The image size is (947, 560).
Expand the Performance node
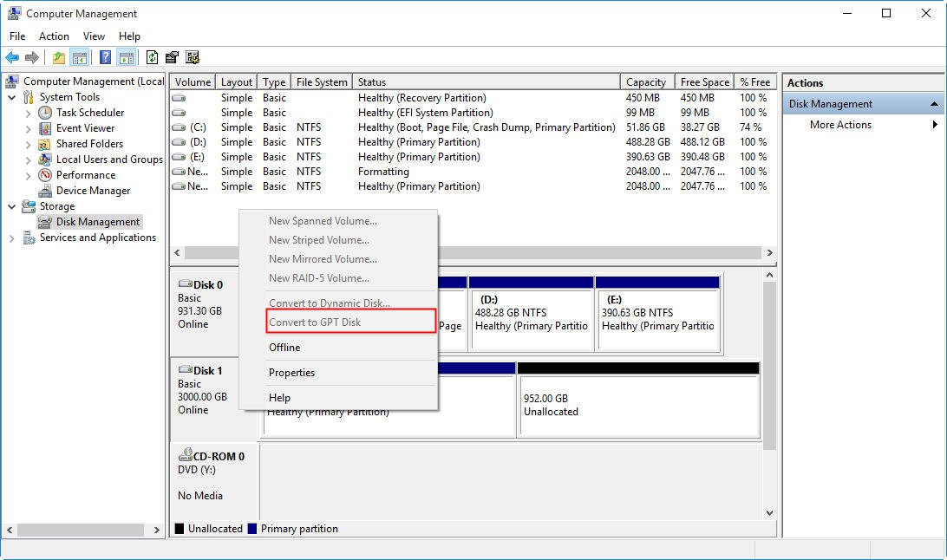click(28, 176)
